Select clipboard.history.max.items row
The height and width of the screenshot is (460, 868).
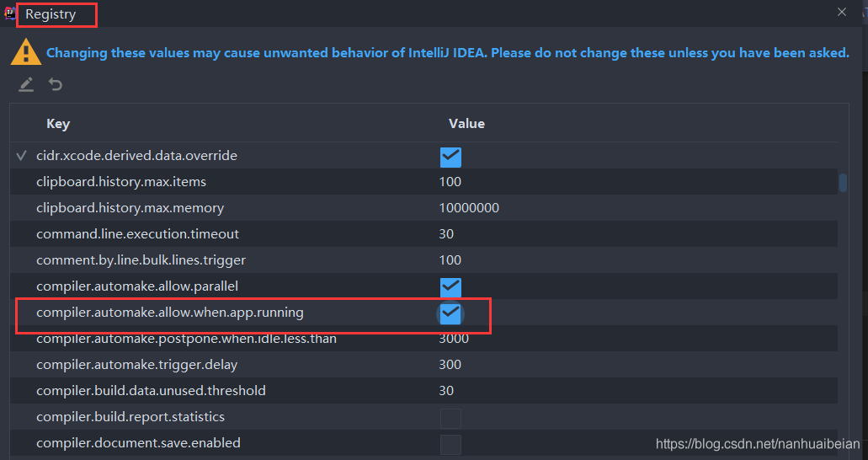point(121,182)
